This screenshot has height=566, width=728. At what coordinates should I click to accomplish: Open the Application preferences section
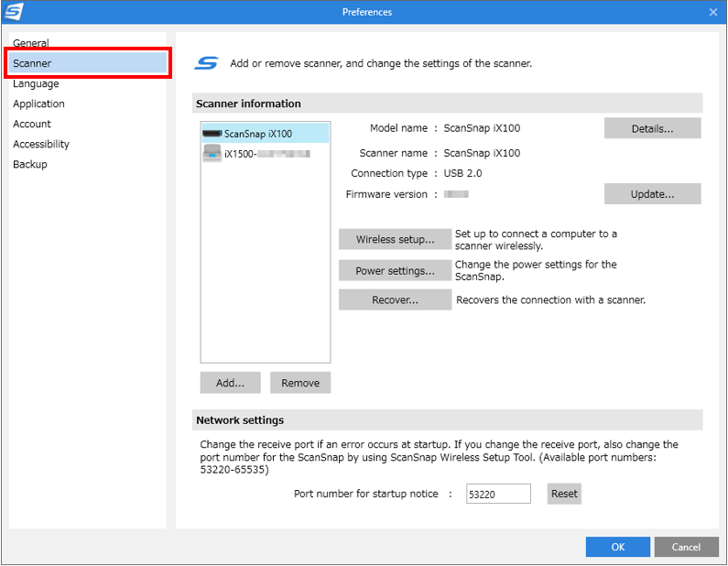[38, 103]
